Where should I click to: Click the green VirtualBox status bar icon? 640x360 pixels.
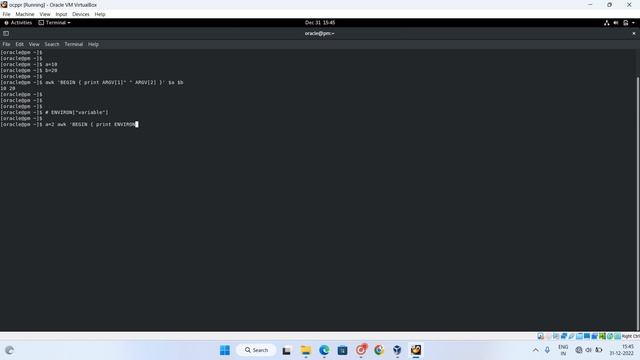tap(602, 336)
